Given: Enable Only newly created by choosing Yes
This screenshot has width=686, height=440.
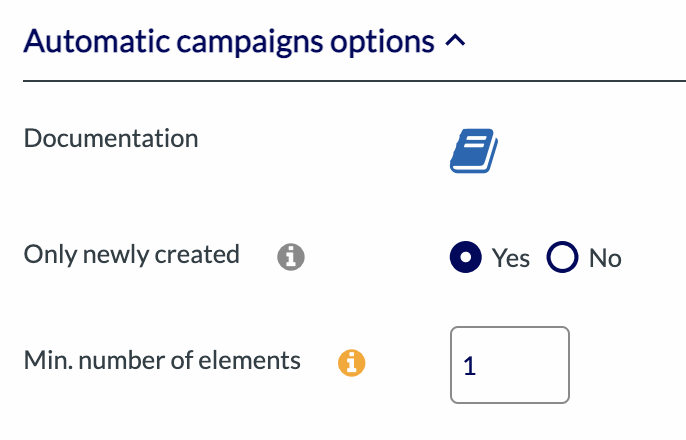Looking at the screenshot, I should (x=465, y=258).
